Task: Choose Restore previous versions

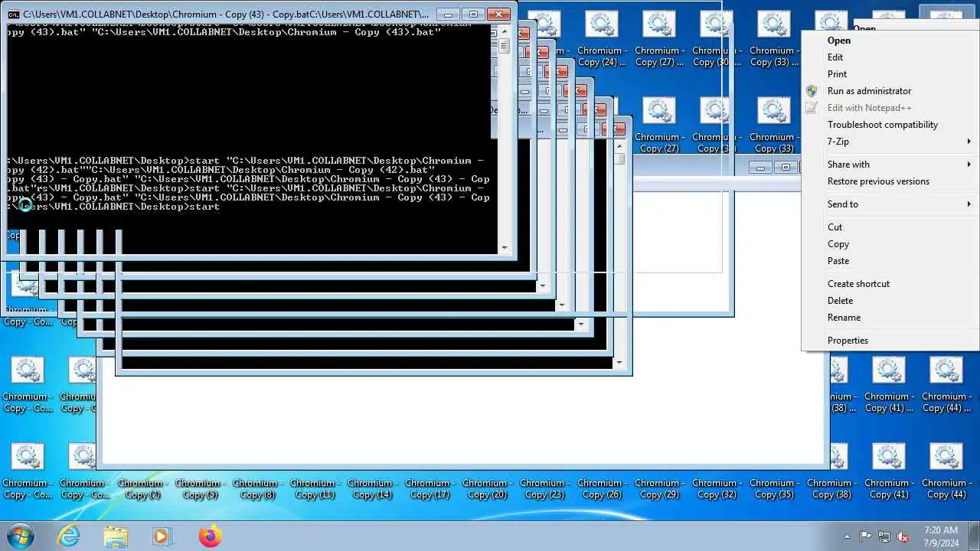Action: coord(890,181)
